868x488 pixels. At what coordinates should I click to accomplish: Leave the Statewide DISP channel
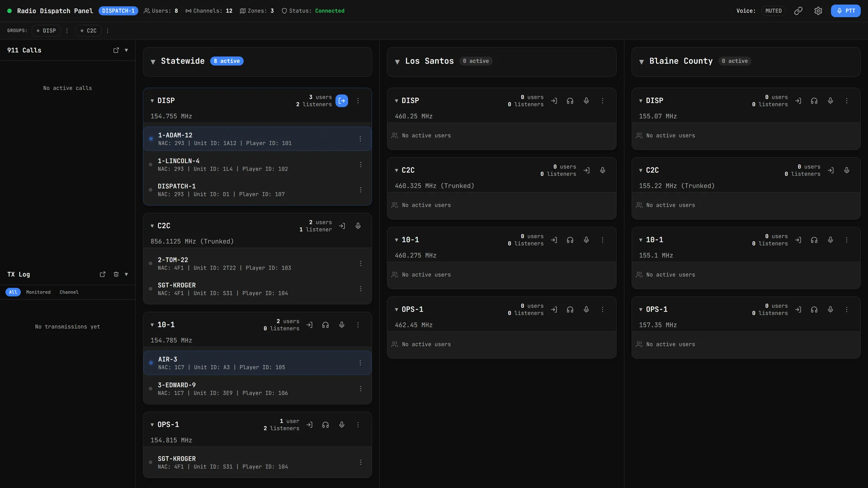click(x=342, y=101)
